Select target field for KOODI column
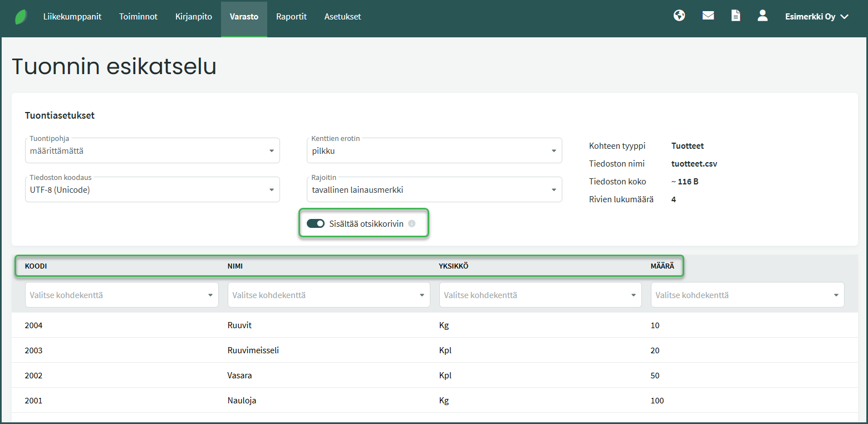 click(121, 295)
